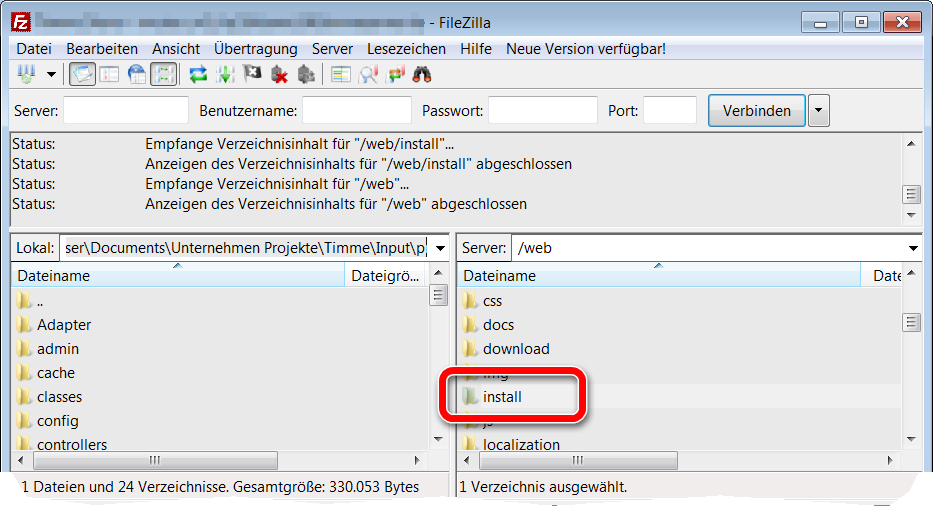Toggle the message log display
This screenshot has width=933, height=509.
tap(82, 74)
